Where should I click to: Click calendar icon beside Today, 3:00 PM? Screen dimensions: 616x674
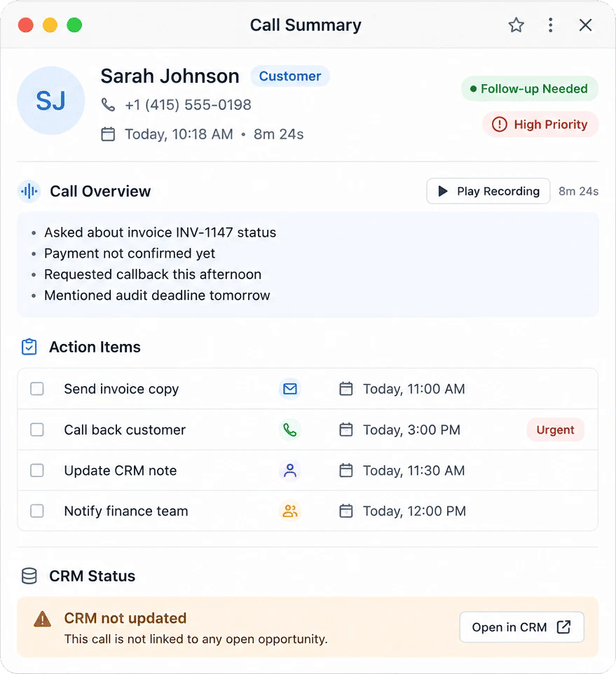[346, 429]
